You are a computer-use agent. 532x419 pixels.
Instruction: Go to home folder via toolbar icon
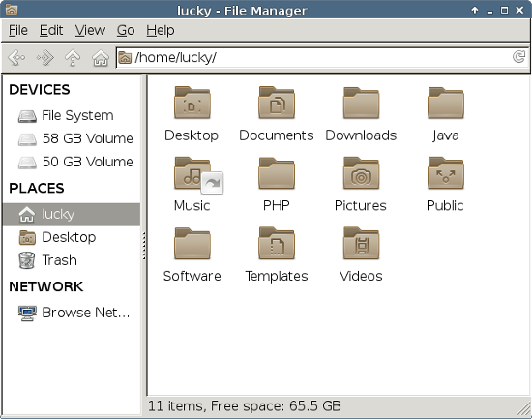point(101,58)
